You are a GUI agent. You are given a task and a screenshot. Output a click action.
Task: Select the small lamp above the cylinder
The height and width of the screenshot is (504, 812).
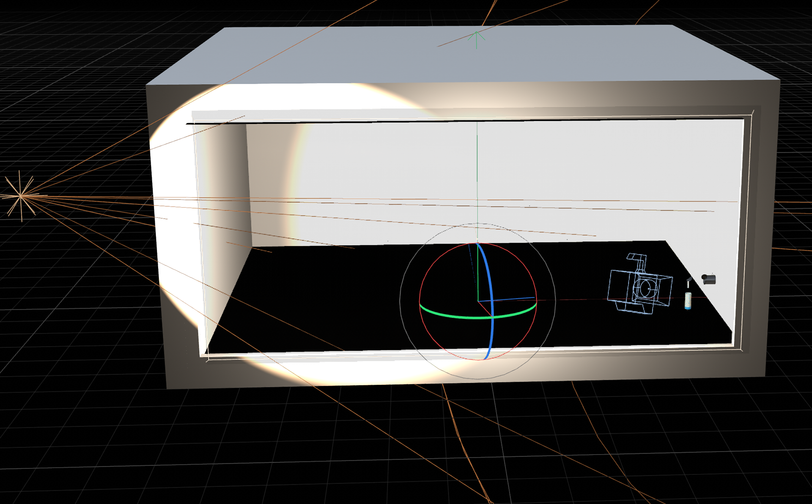pyautogui.click(x=689, y=282)
